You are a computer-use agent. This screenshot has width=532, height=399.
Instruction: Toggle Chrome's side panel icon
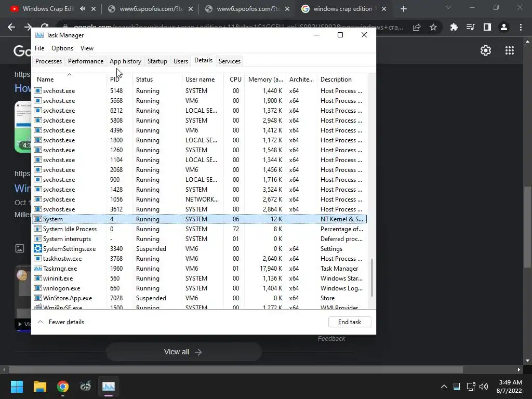tap(487, 27)
